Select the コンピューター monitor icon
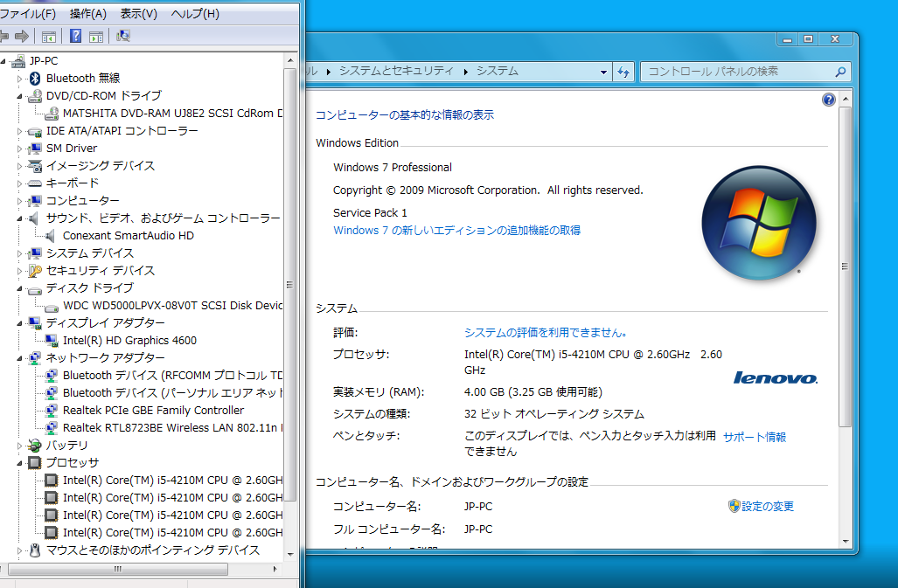Viewport: 898px width, 588px height. [36, 201]
